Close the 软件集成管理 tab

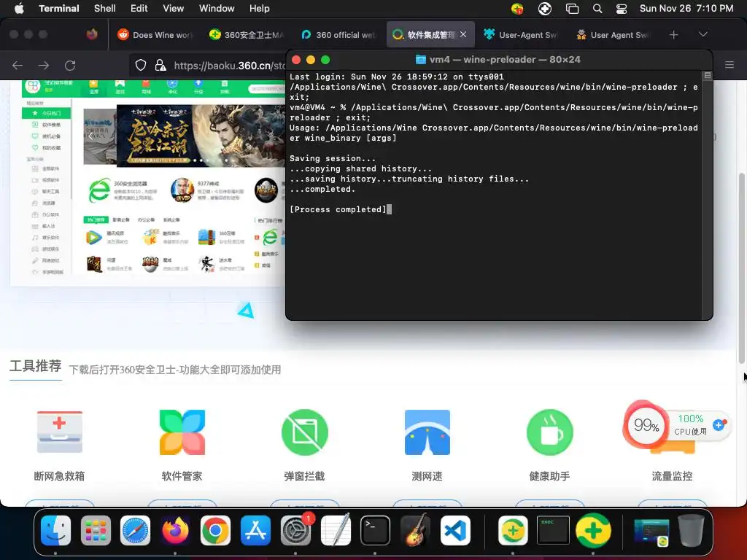(463, 34)
